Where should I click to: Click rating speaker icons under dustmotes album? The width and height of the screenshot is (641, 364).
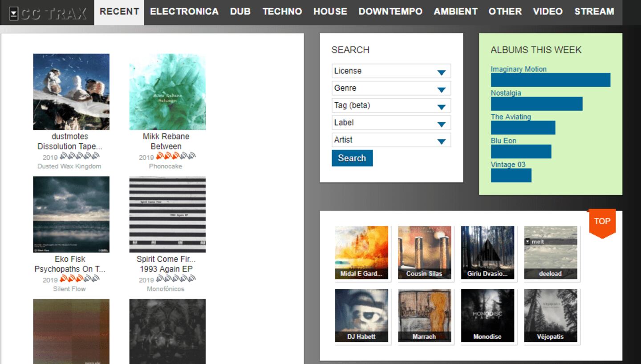[79, 156]
